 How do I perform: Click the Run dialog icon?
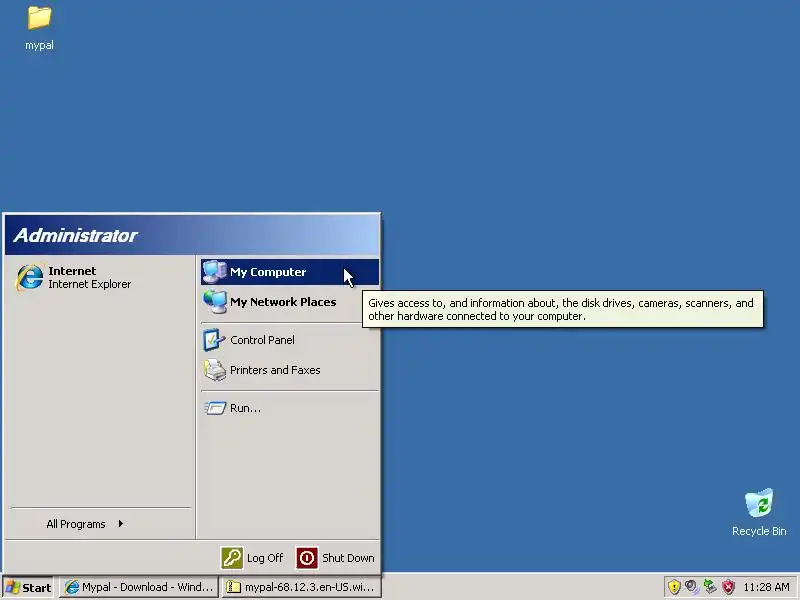point(214,408)
